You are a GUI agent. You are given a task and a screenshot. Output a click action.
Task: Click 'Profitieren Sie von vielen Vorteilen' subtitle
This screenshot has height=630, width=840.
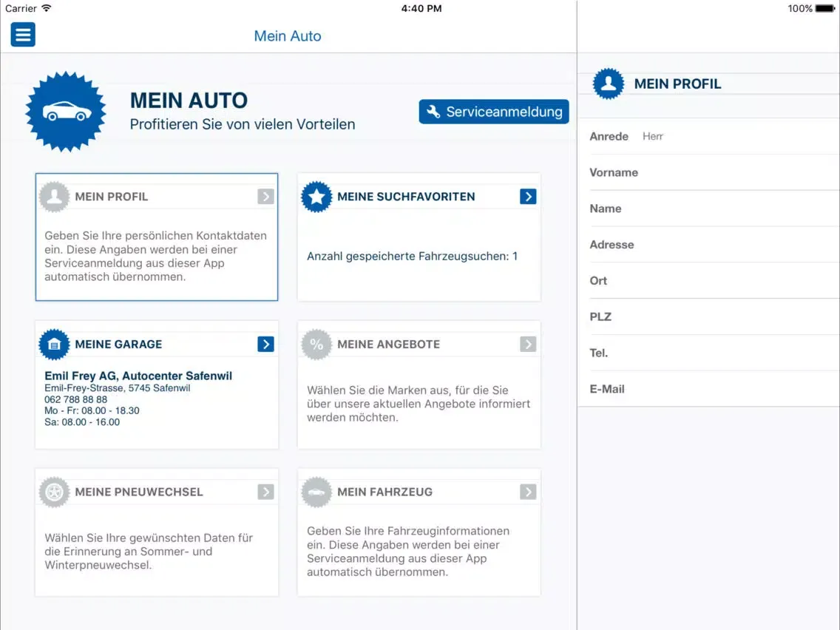tap(243, 124)
